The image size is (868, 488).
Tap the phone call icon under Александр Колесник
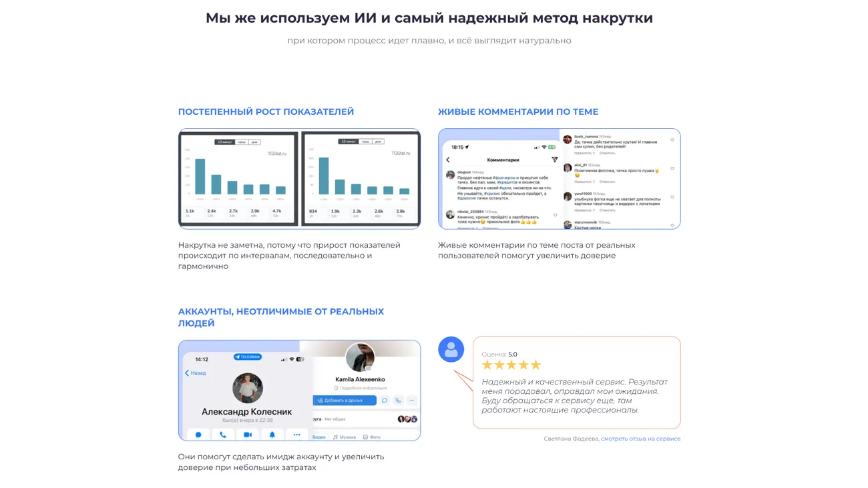coord(223,435)
